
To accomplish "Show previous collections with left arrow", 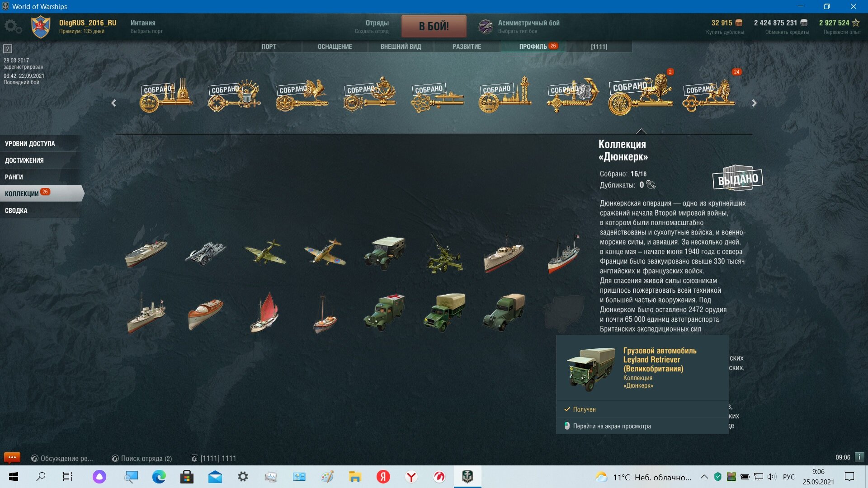I will (113, 103).
